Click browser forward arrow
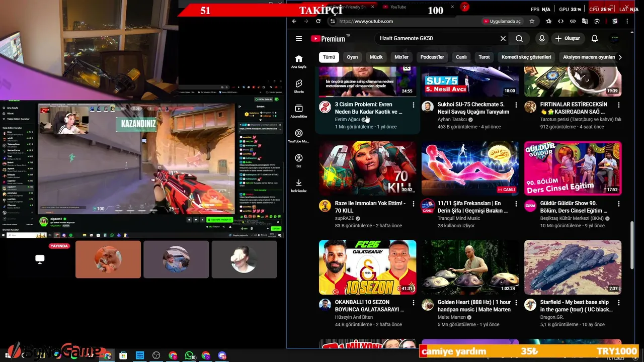Screen dimensions: 644x362 point(306,21)
